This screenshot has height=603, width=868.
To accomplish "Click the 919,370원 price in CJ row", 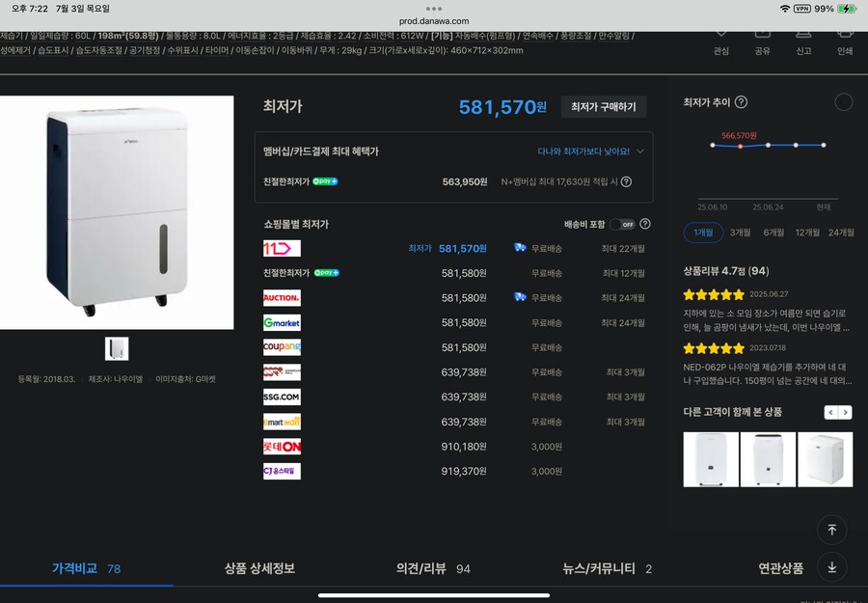I will 464,471.
